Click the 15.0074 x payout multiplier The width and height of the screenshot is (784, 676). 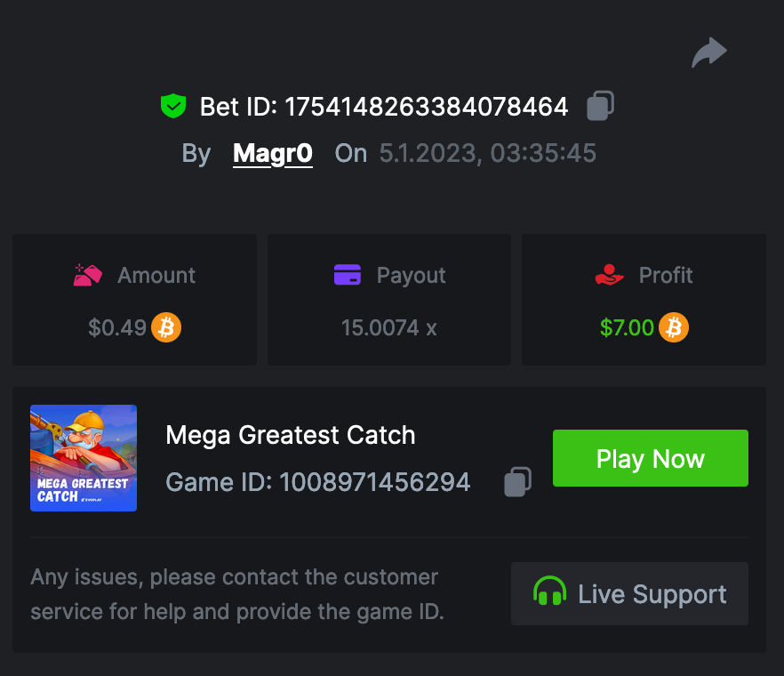click(x=388, y=327)
